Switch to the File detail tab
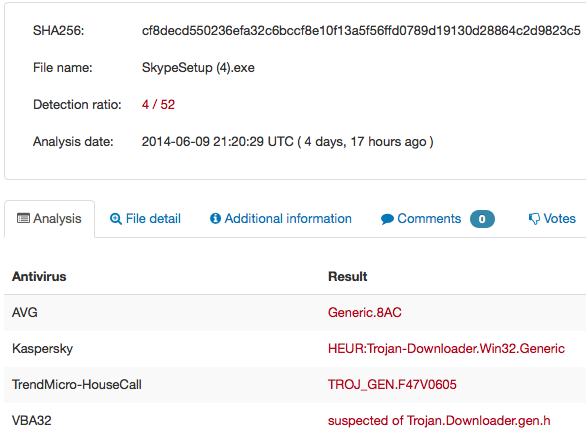Viewport: 586px width, 437px height. [145, 219]
